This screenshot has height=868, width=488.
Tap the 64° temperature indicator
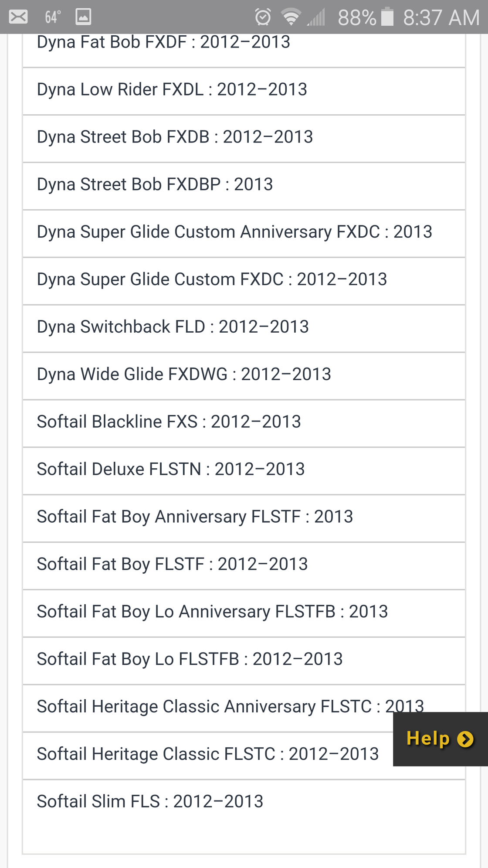point(53,17)
